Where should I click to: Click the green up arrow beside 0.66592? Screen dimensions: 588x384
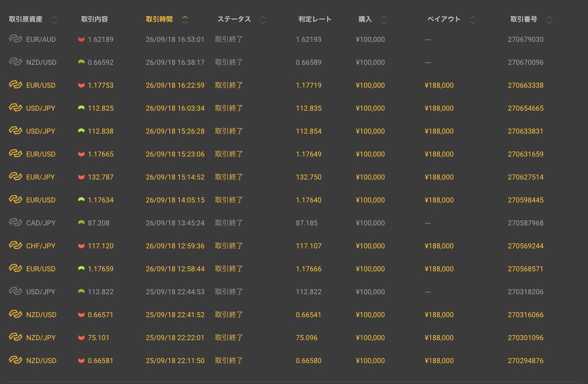[81, 62]
